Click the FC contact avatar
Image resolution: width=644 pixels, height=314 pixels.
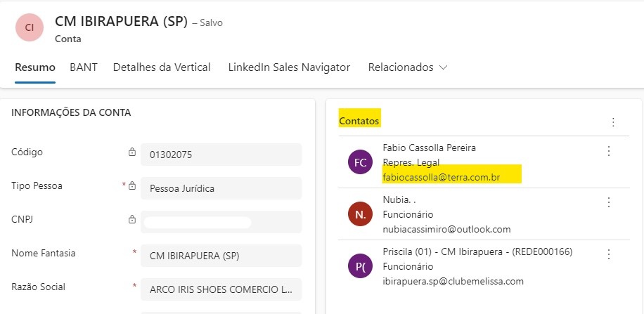(x=360, y=162)
